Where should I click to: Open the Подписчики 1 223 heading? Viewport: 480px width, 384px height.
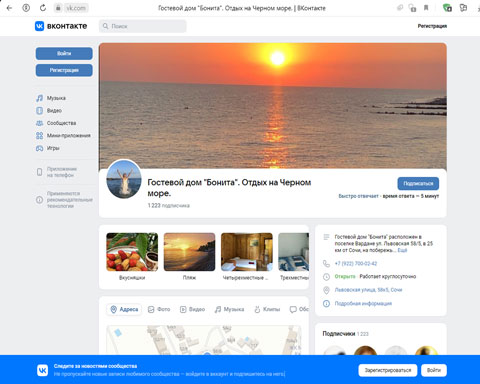click(345, 333)
